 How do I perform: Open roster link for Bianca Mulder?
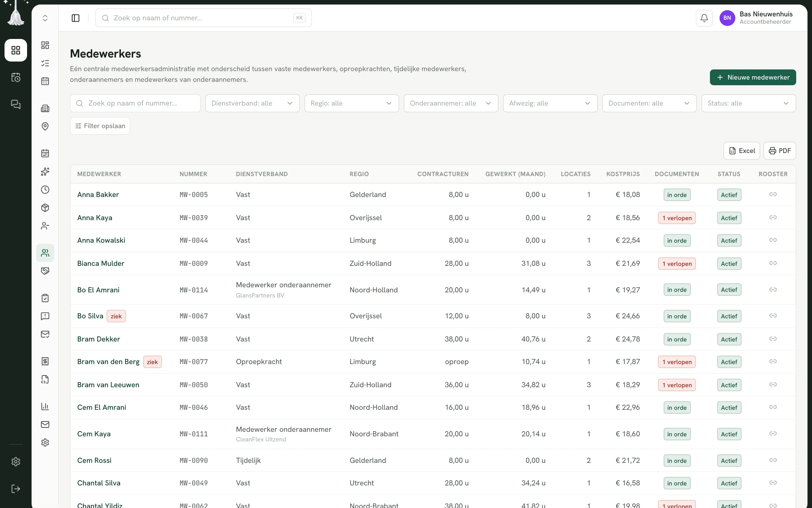(773, 263)
